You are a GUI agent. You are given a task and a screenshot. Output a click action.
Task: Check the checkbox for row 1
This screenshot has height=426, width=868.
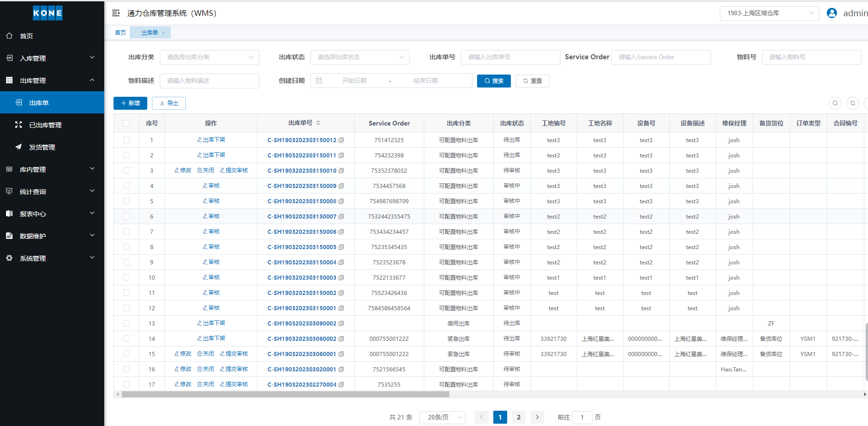click(126, 140)
